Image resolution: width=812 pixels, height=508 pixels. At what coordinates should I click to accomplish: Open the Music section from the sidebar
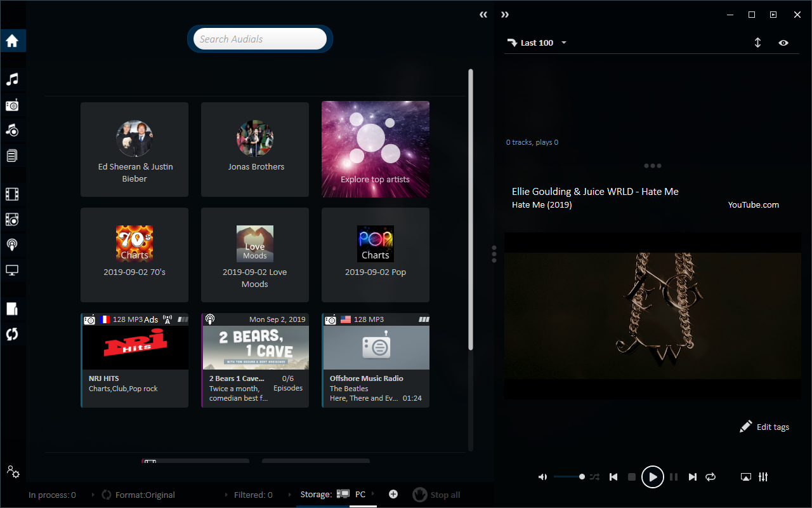(x=12, y=79)
